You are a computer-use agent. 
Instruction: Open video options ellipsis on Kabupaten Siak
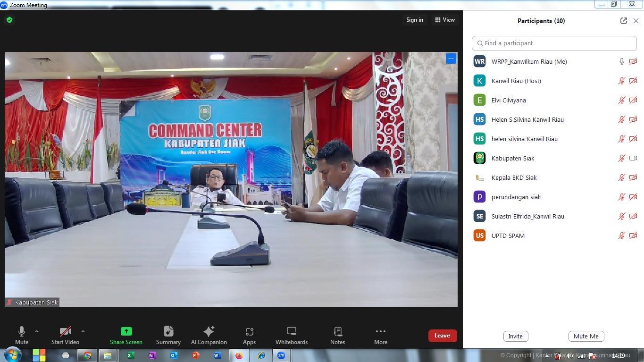tap(451, 59)
